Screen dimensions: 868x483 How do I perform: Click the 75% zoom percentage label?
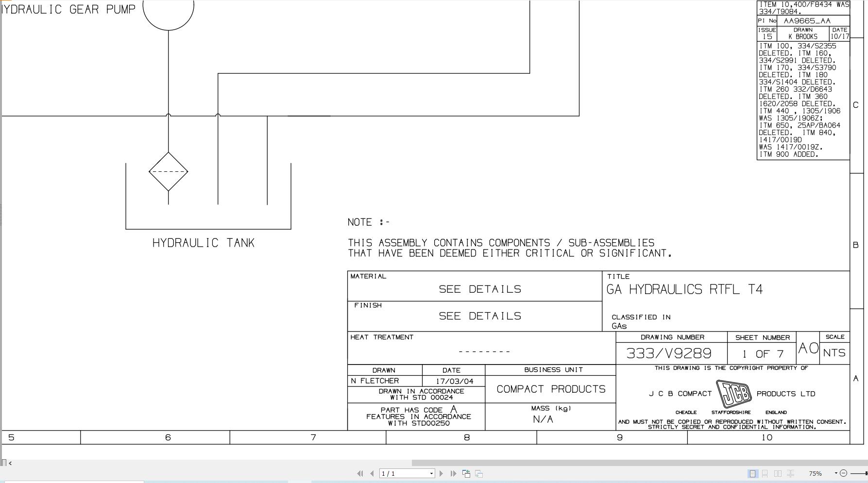[x=815, y=473]
